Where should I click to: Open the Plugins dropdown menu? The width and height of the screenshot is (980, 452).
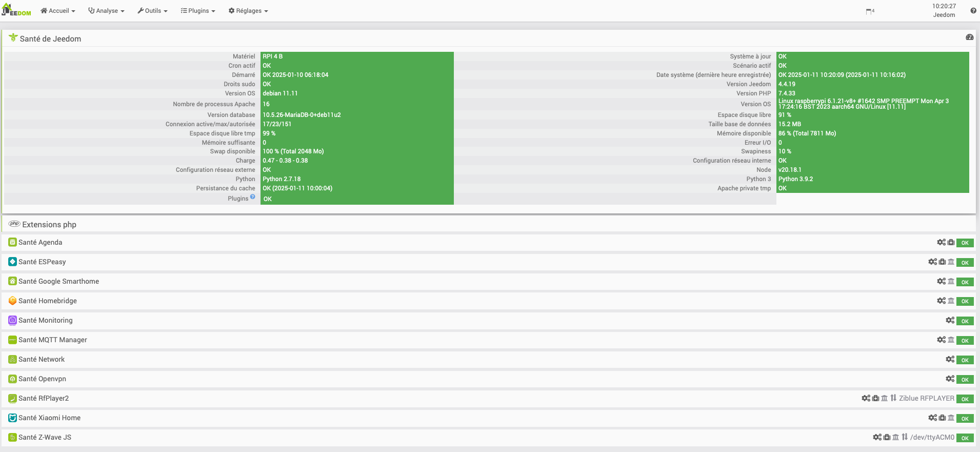198,11
